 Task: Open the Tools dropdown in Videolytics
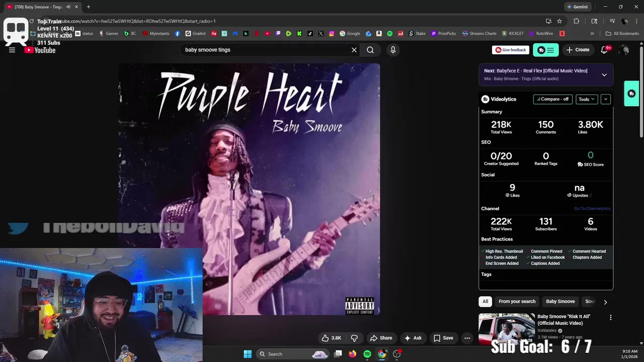tap(587, 99)
